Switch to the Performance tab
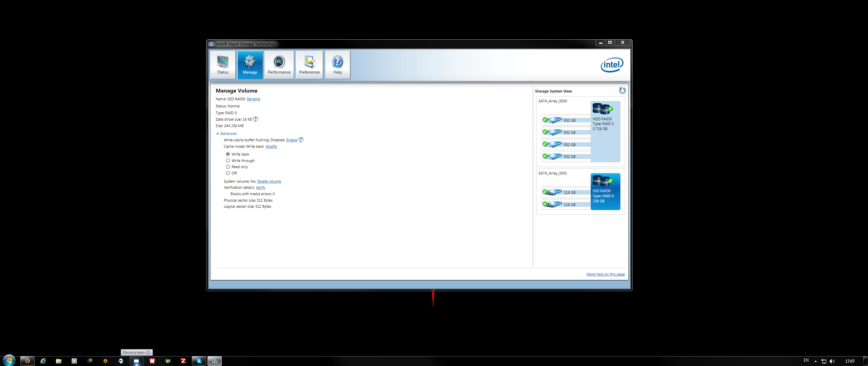 point(279,65)
